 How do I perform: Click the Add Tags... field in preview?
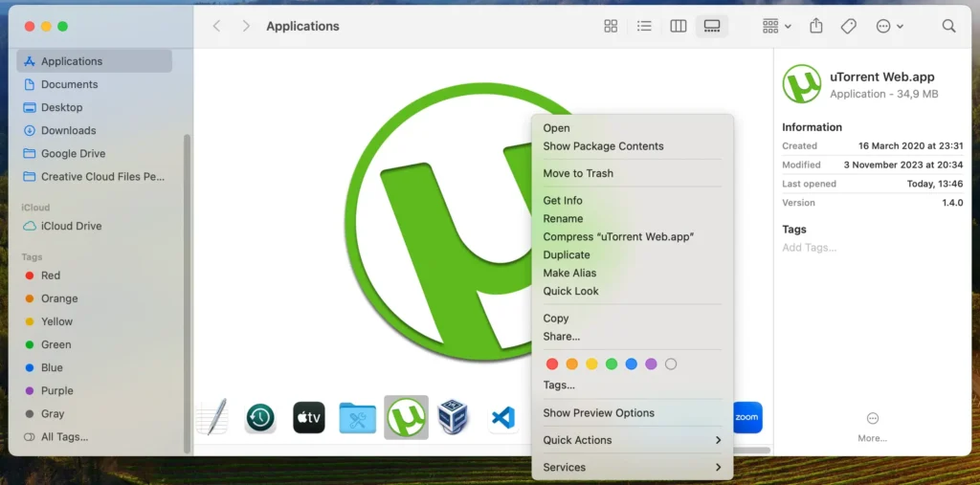click(810, 248)
